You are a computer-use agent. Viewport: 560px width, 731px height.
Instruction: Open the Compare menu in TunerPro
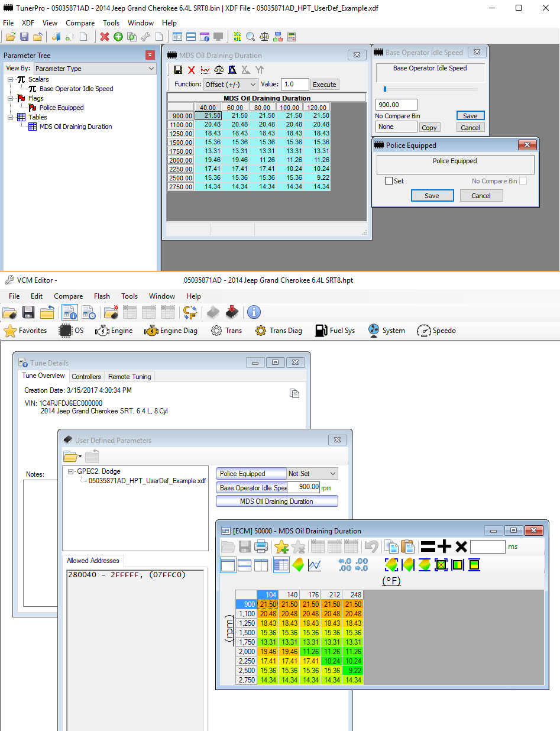[80, 23]
